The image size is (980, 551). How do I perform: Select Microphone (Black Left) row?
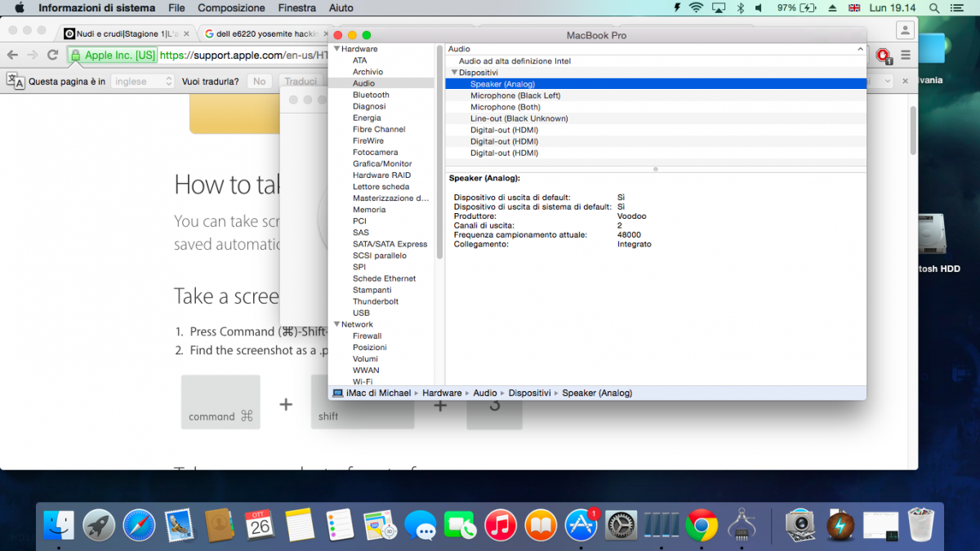point(655,96)
